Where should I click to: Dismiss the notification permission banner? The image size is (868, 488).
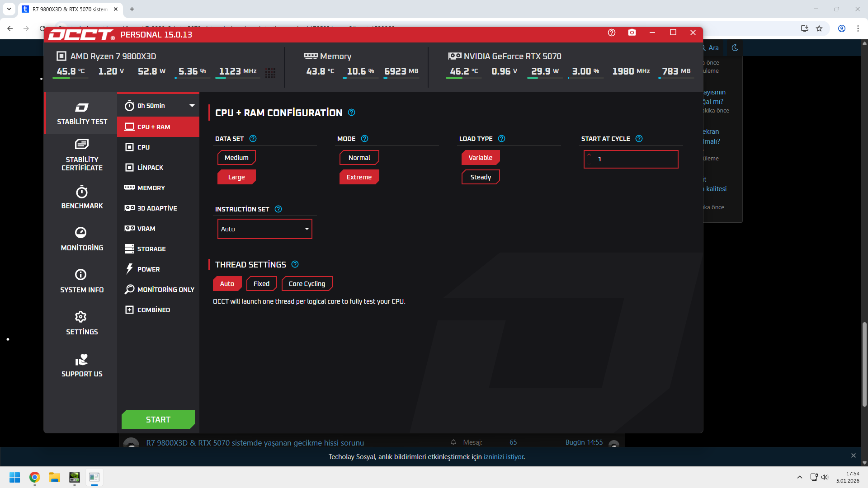pos(854,455)
